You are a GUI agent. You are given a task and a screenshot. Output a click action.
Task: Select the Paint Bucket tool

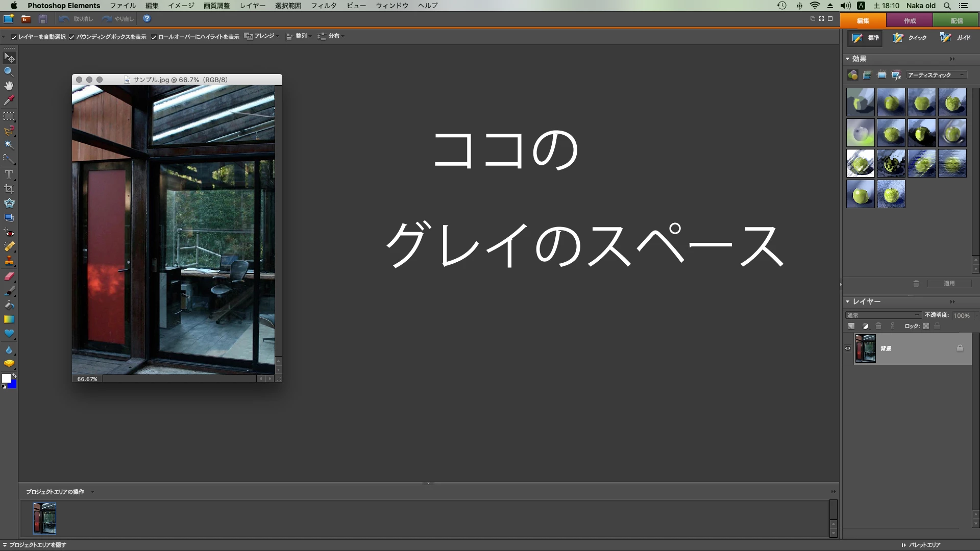pos(9,305)
